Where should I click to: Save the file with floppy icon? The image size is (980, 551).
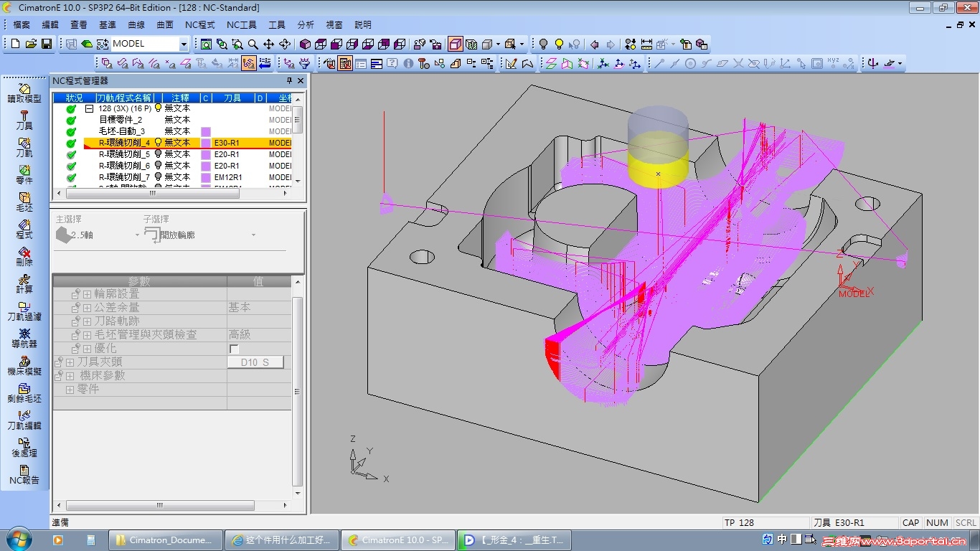click(47, 44)
